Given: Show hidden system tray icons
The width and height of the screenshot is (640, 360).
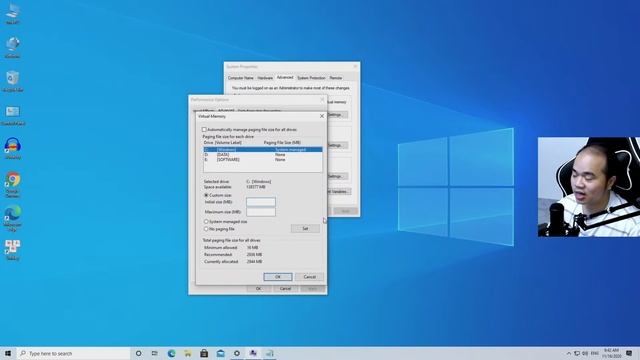Looking at the screenshot, I should [569, 353].
